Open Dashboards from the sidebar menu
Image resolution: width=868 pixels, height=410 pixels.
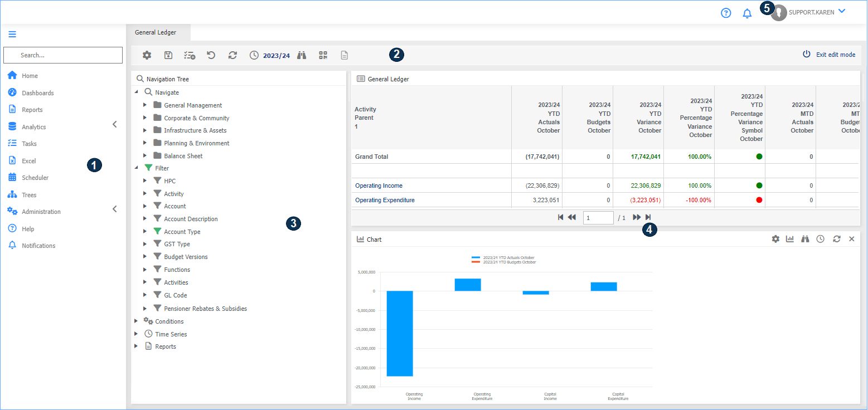point(37,93)
